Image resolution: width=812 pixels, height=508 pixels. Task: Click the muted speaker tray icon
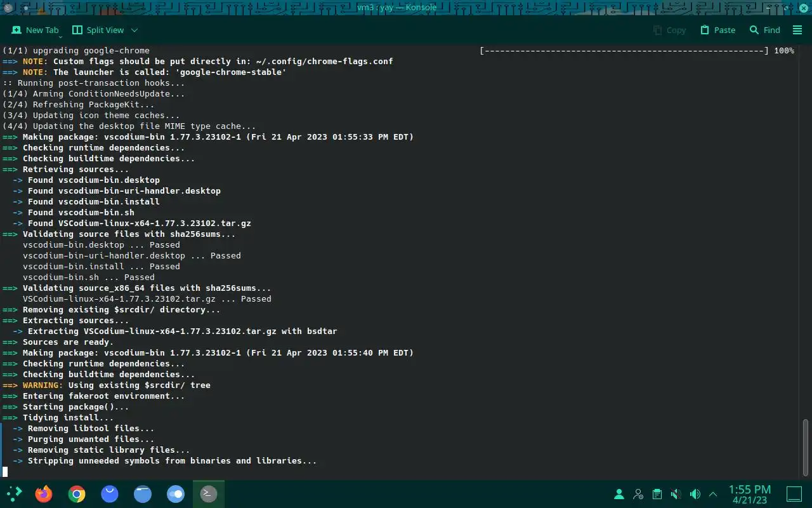pyautogui.click(x=676, y=494)
